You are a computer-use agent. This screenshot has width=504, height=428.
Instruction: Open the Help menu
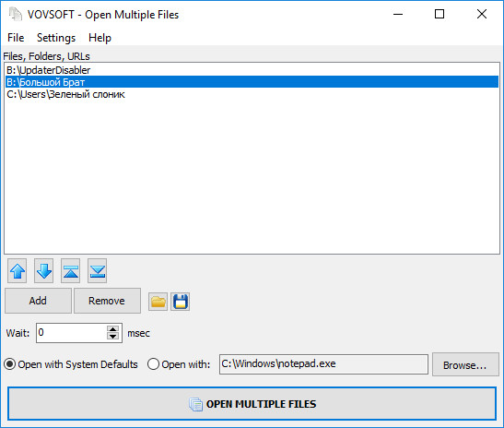click(100, 38)
